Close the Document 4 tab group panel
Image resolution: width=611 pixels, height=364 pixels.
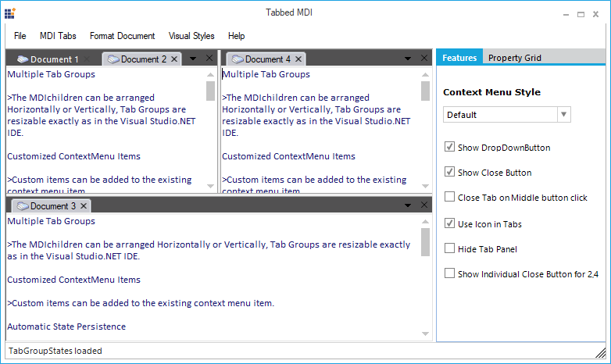point(424,58)
